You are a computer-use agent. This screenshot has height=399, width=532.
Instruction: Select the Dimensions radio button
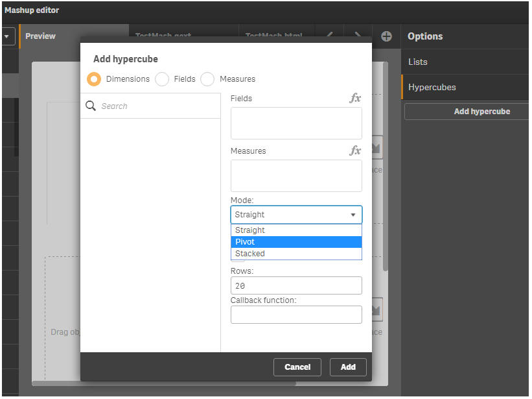coord(94,79)
